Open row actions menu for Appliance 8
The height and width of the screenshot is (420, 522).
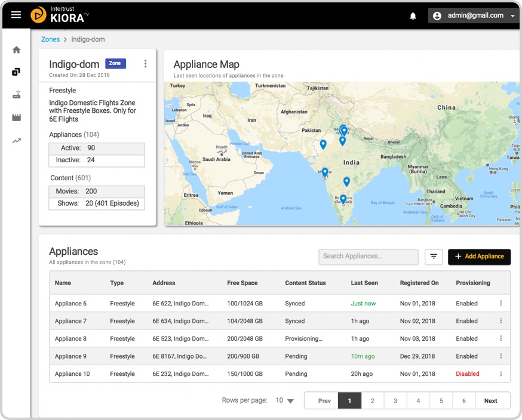[500, 338]
